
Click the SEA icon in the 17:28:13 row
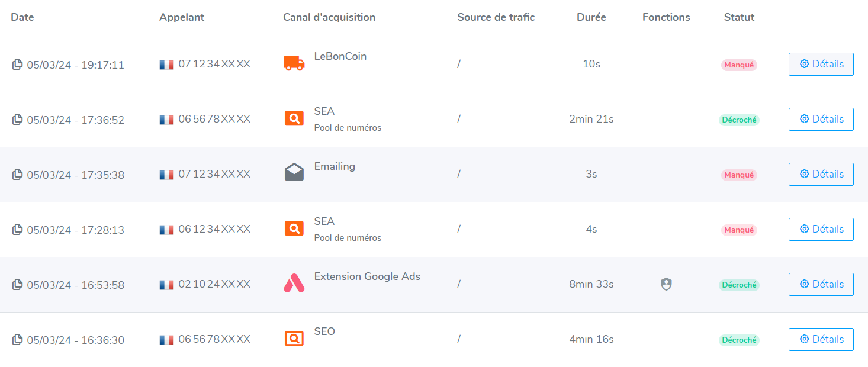pos(294,228)
